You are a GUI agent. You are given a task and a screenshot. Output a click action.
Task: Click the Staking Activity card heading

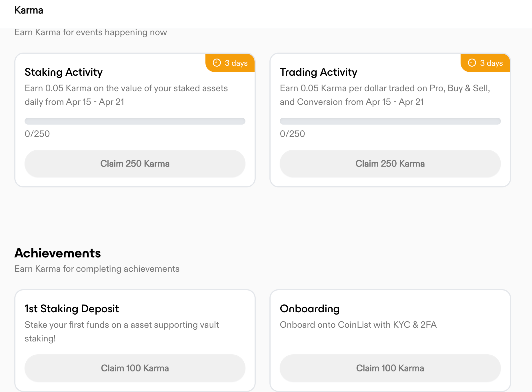(63, 72)
